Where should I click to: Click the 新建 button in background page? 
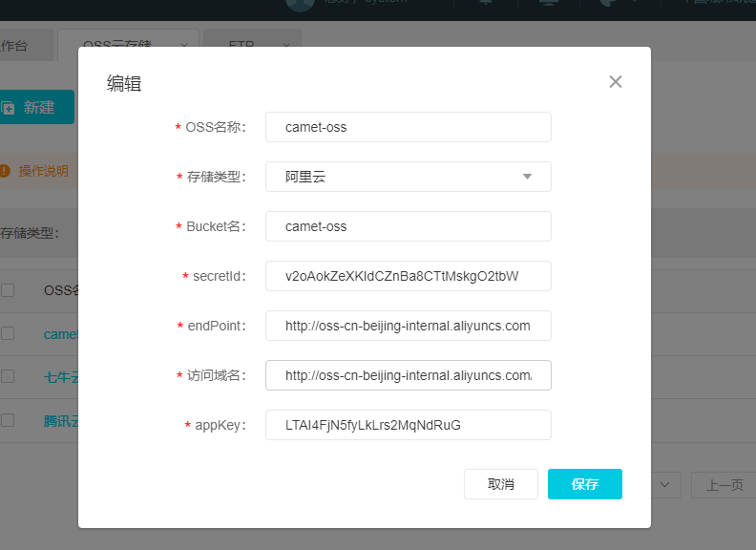36,107
